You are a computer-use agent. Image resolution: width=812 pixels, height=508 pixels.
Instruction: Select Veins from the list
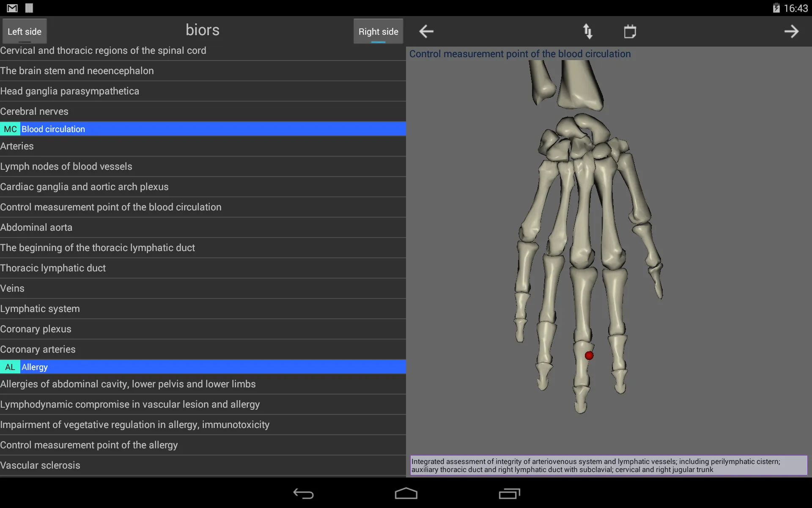(x=203, y=288)
